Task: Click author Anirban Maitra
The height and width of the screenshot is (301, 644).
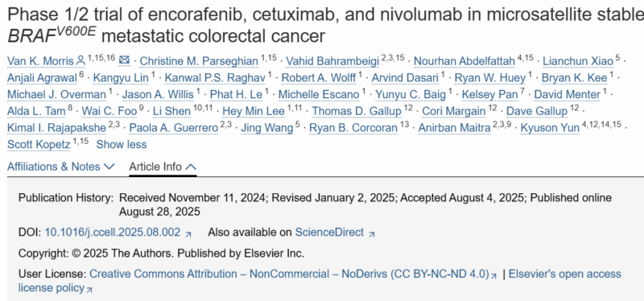Action: [454, 128]
